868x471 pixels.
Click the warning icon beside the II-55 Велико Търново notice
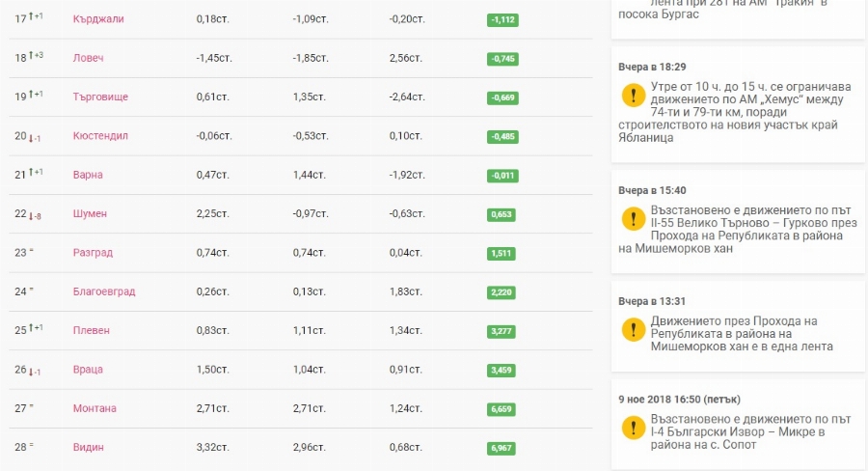tap(632, 219)
